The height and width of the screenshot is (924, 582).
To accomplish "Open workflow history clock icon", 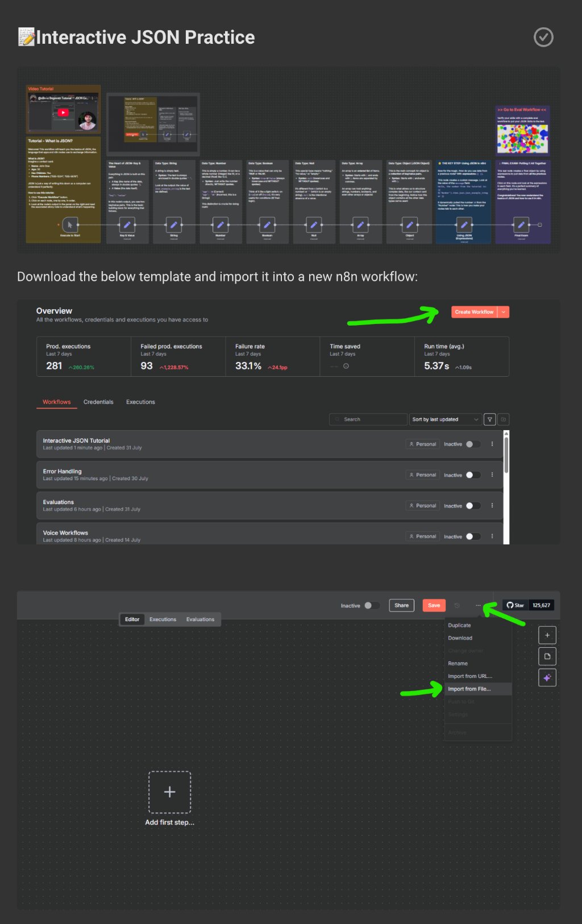I will tap(457, 605).
